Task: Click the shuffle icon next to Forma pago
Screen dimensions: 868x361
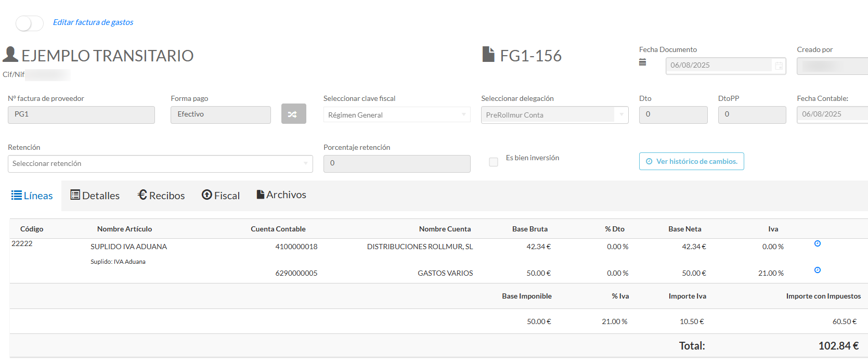Action: coord(293,114)
